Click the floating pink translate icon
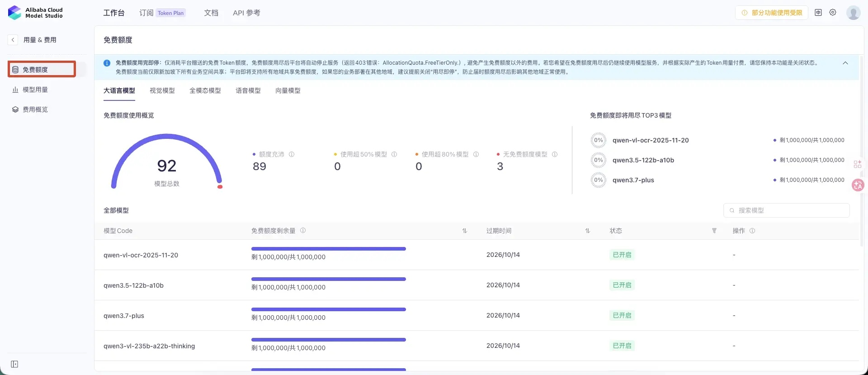The image size is (868, 375). click(858, 185)
